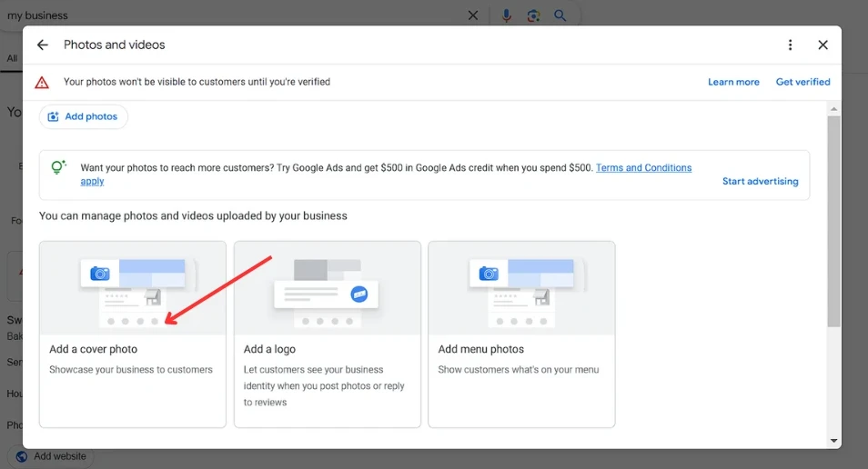Click the scrollbar up arrow
The height and width of the screenshot is (469, 868).
point(833,108)
